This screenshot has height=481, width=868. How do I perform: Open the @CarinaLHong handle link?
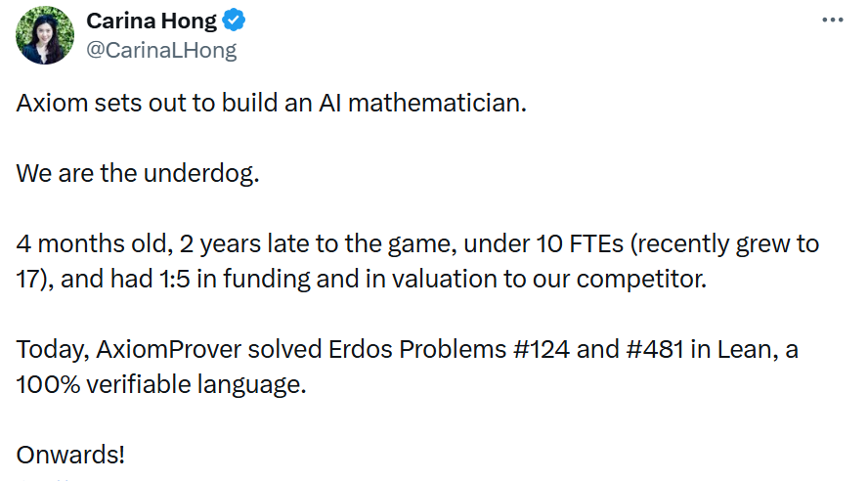(x=161, y=50)
